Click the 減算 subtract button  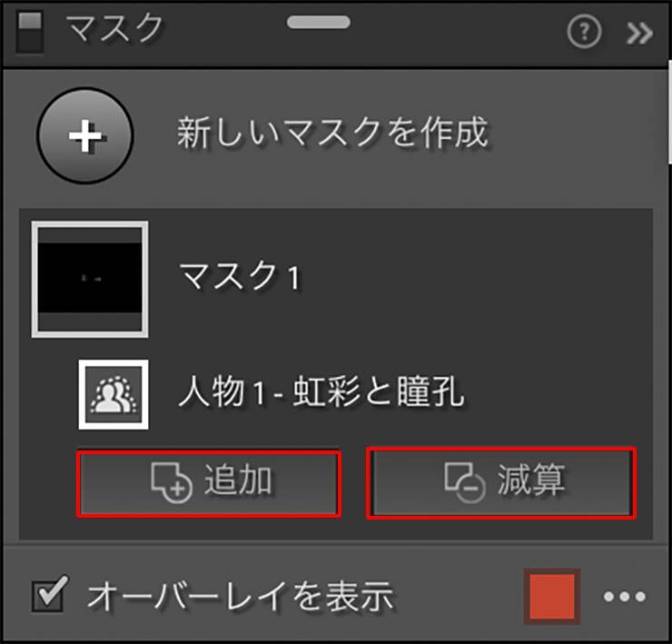click(501, 483)
